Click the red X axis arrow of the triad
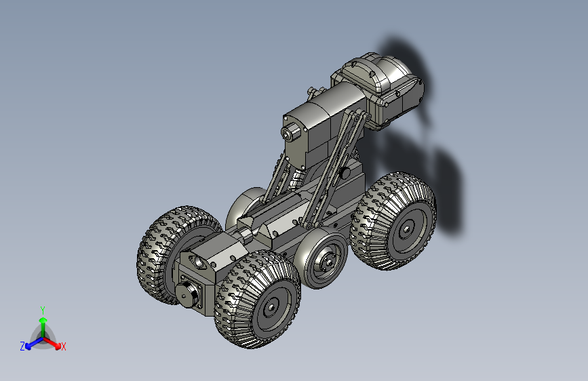588x381 pixels. (x=52, y=343)
